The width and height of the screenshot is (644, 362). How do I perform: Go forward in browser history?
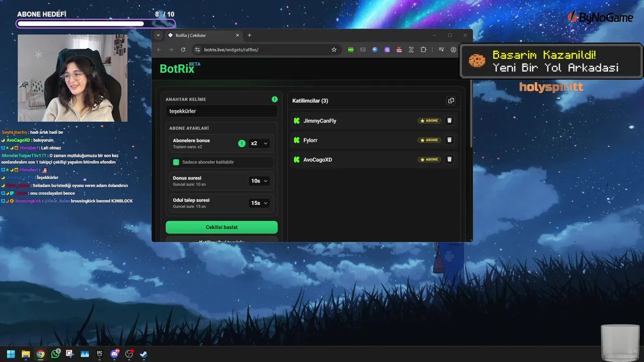[x=171, y=49]
